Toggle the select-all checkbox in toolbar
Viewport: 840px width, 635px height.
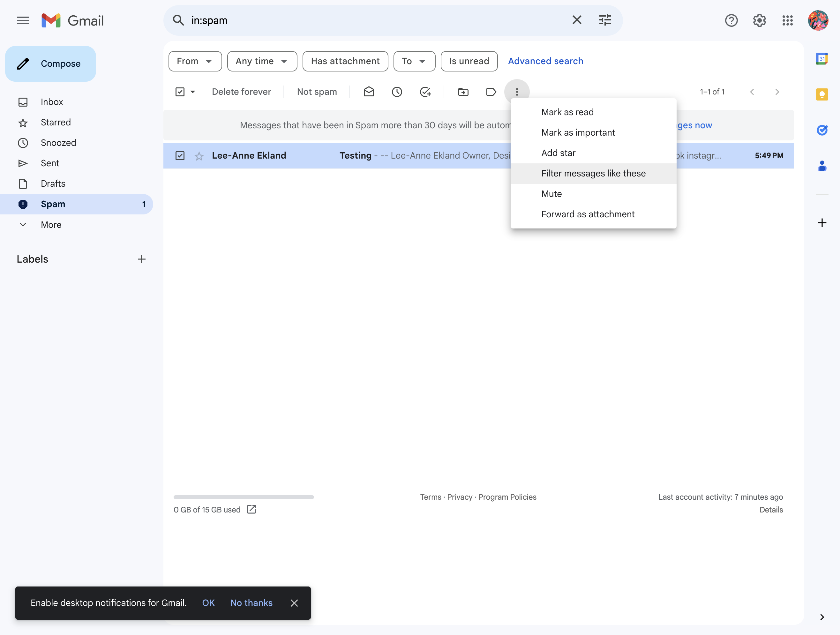pyautogui.click(x=180, y=92)
